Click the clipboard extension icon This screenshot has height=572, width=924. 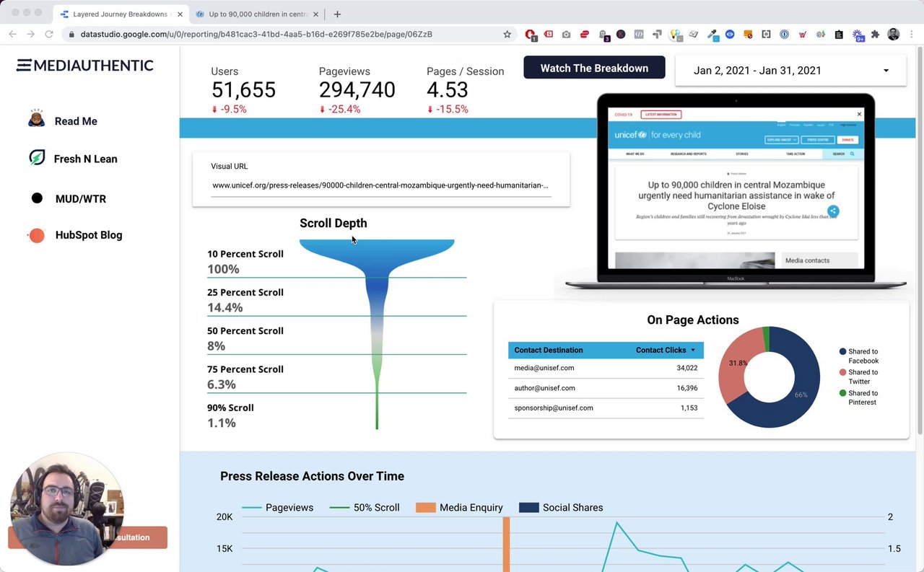pos(839,34)
